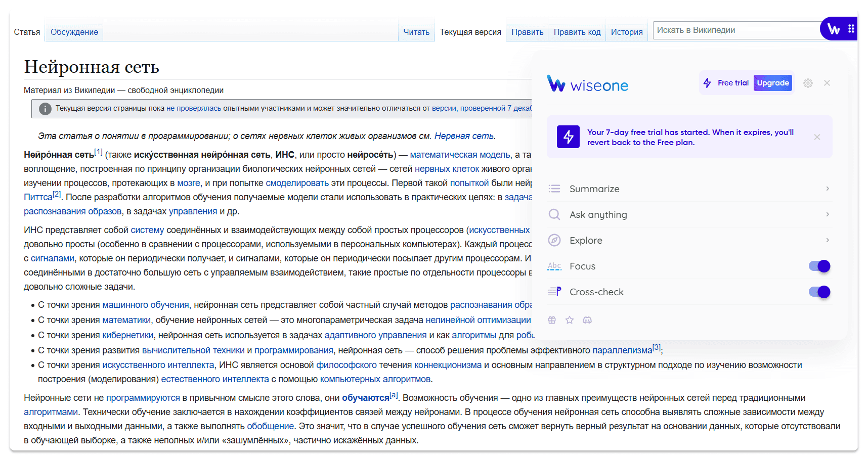Close the Wiseone panel
The width and height of the screenshot is (868, 459).
click(x=827, y=83)
